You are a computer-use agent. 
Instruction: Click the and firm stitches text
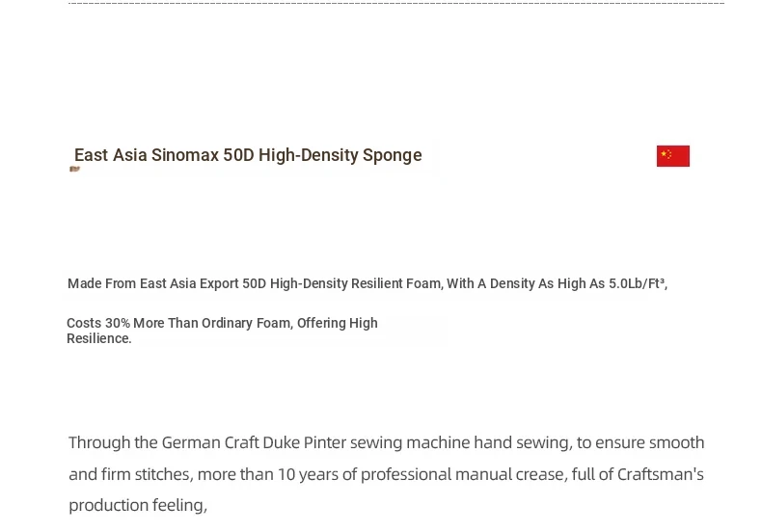click(x=130, y=474)
